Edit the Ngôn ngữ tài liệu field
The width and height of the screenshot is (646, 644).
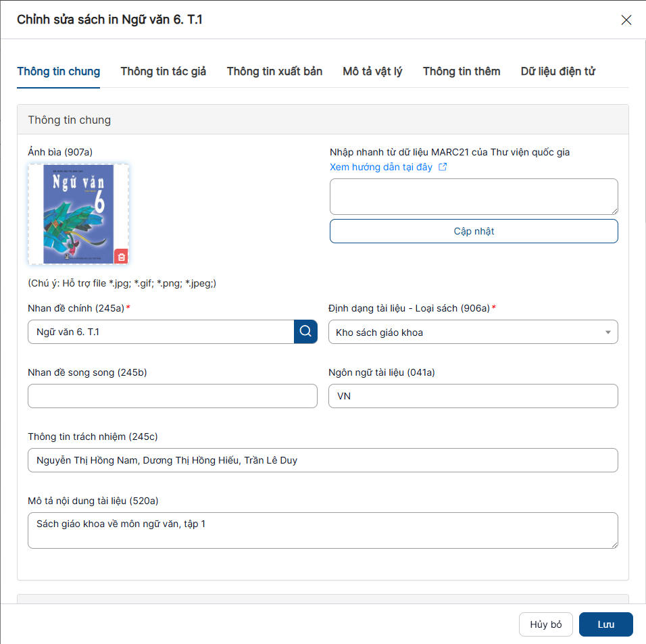pyautogui.click(x=473, y=396)
